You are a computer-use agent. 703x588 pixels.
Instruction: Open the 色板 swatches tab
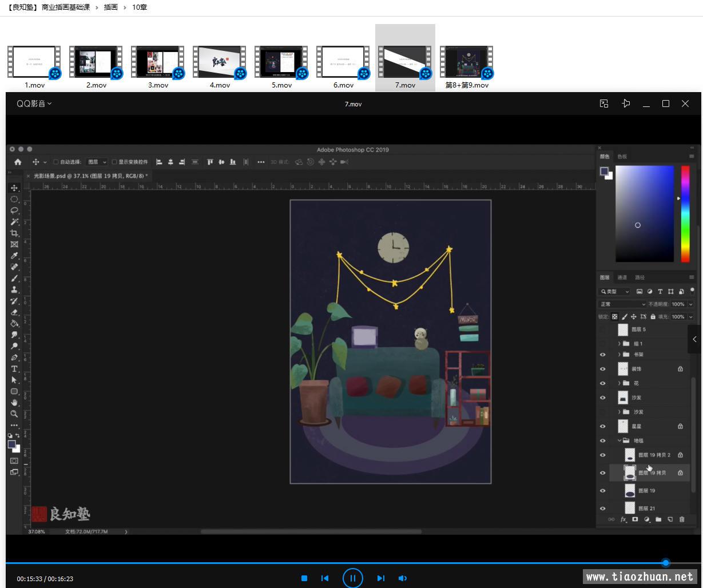[622, 156]
